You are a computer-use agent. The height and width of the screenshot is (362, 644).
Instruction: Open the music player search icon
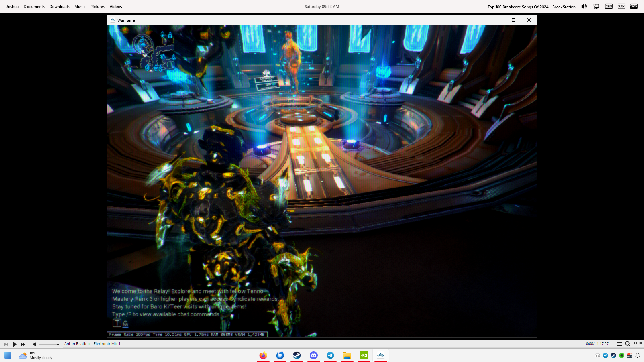(628, 344)
